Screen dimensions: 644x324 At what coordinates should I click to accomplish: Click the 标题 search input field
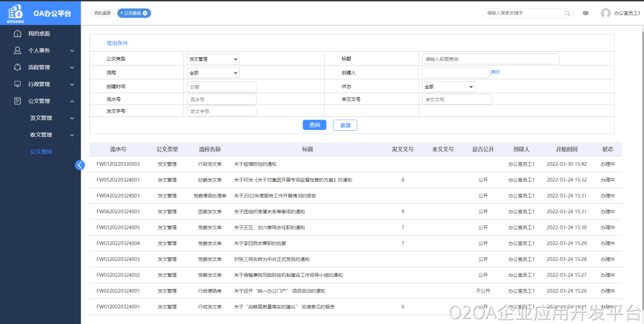pos(490,59)
